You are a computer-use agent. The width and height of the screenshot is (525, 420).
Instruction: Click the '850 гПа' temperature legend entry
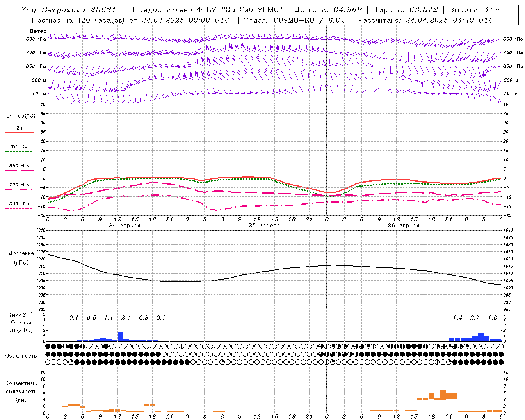pyautogui.click(x=19, y=166)
